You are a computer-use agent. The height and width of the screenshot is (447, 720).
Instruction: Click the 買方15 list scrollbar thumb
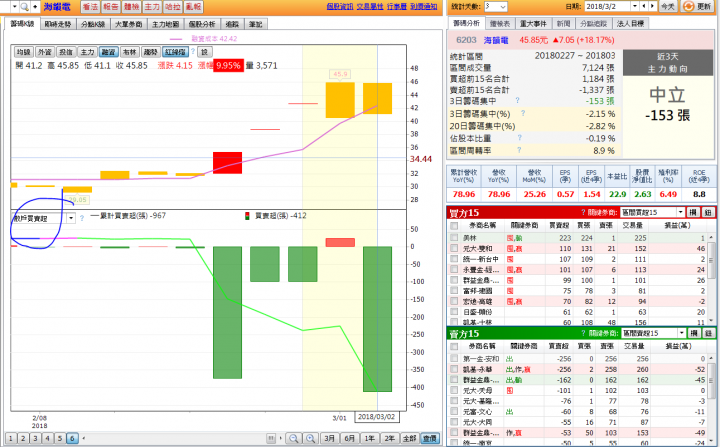pos(711,261)
